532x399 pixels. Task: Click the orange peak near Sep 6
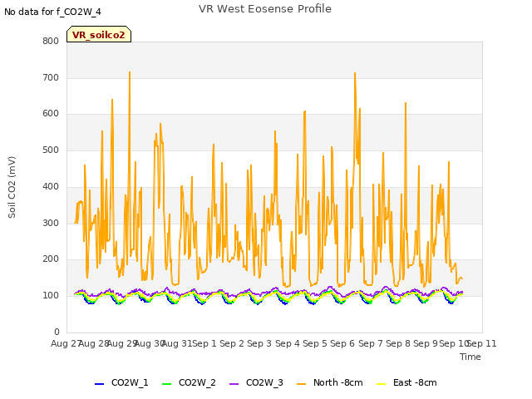point(355,73)
